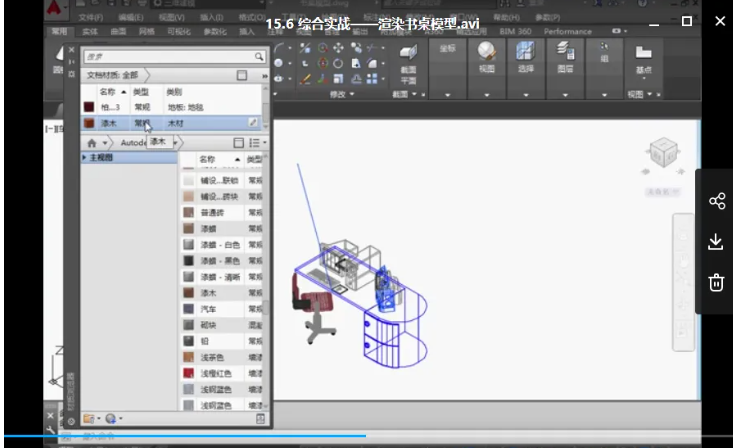Click the 文档材质: 全部 filter button

click(113, 75)
